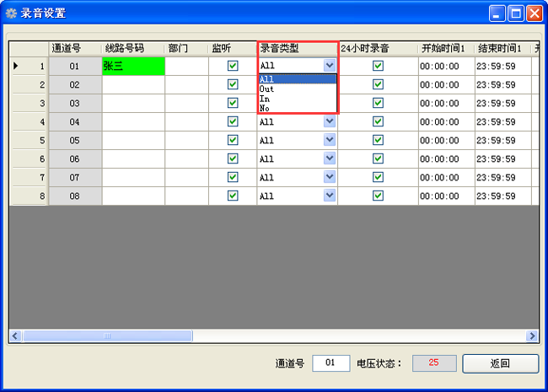This screenshot has height=392, width=548.
Task: Uncheck the monitor checkbox for channel 01
Action: click(233, 65)
